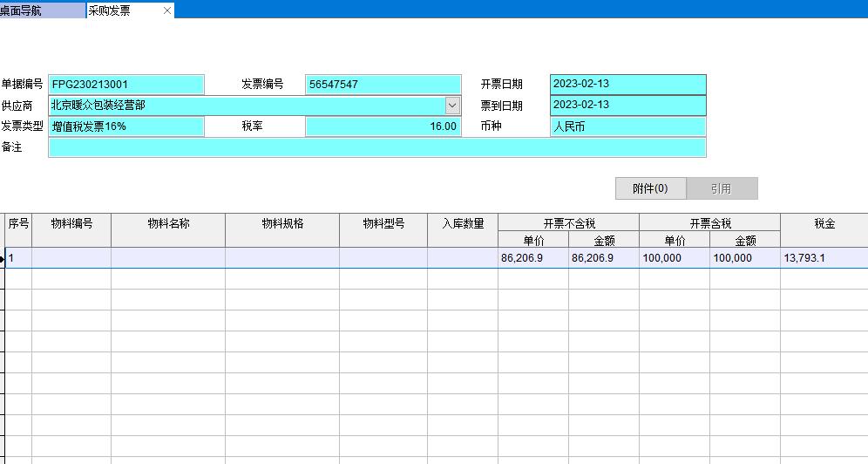Click the empty 备注 field
The height and width of the screenshot is (464, 868).
(x=376, y=147)
